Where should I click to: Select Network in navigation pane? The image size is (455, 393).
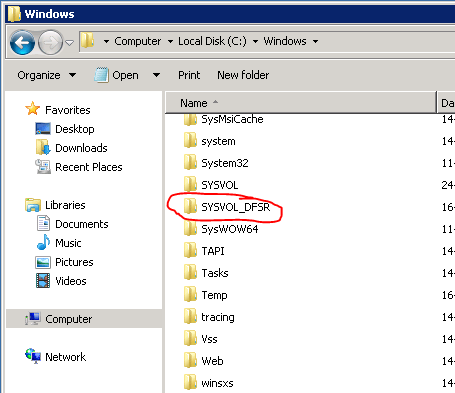[x=66, y=357]
